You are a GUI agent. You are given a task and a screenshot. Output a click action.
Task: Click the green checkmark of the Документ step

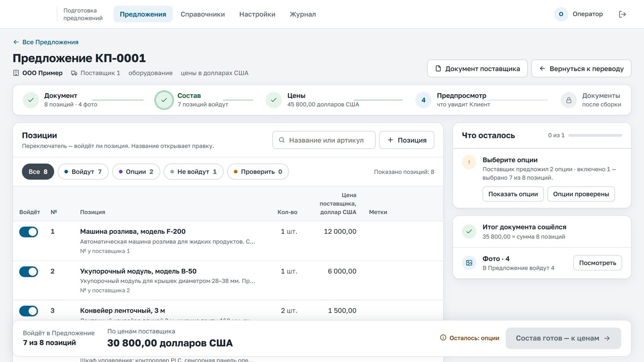pyautogui.click(x=31, y=100)
